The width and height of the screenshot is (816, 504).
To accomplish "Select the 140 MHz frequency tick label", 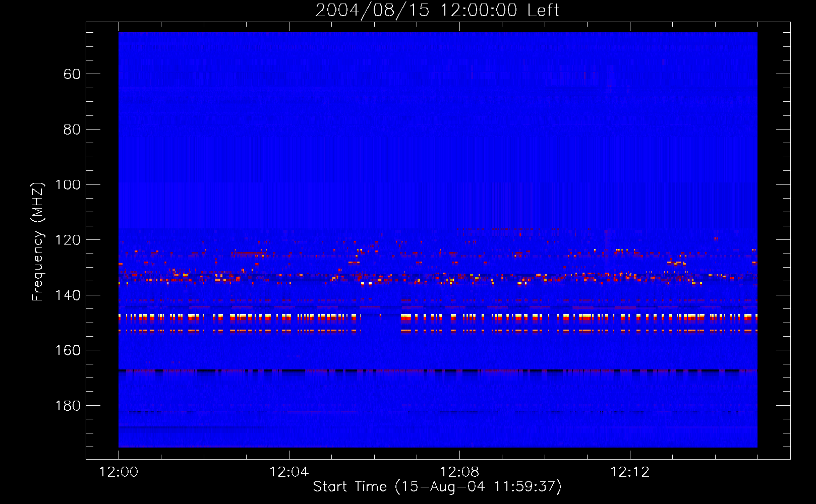I will (x=68, y=295).
